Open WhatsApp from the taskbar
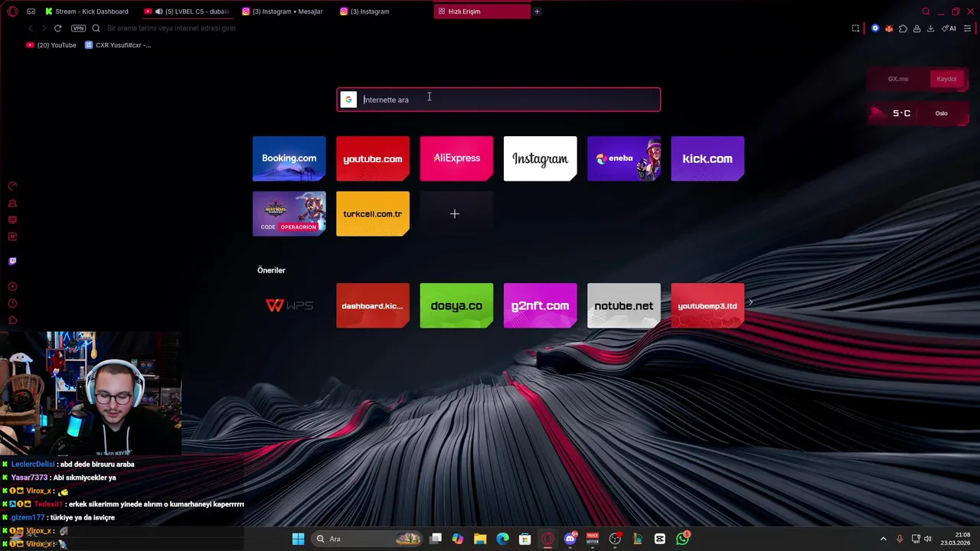980x551 pixels. pos(682,539)
